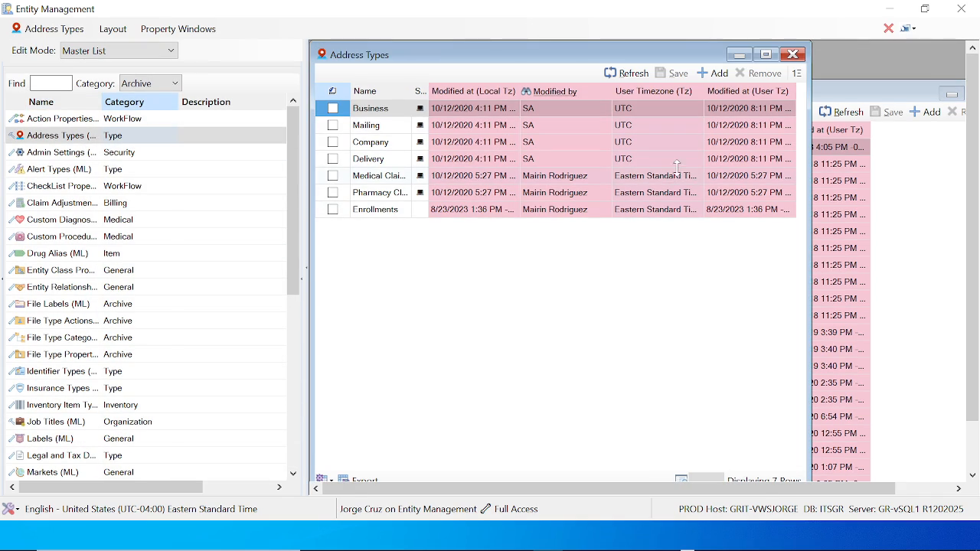
Task: Sort entity list by Name column header
Action: point(54,102)
